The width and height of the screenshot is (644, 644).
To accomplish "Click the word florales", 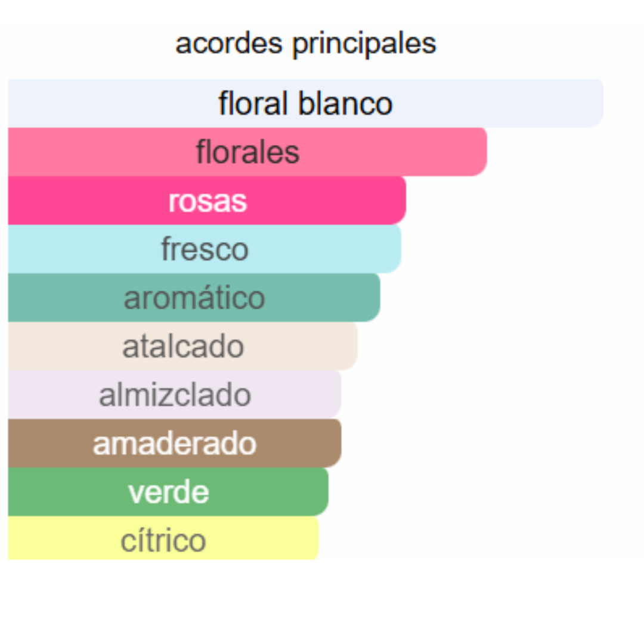I will [x=247, y=152].
